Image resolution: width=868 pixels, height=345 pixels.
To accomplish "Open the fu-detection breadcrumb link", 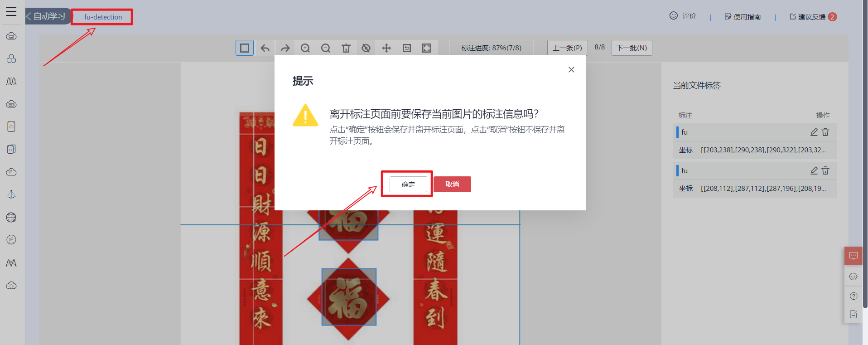I will point(103,17).
